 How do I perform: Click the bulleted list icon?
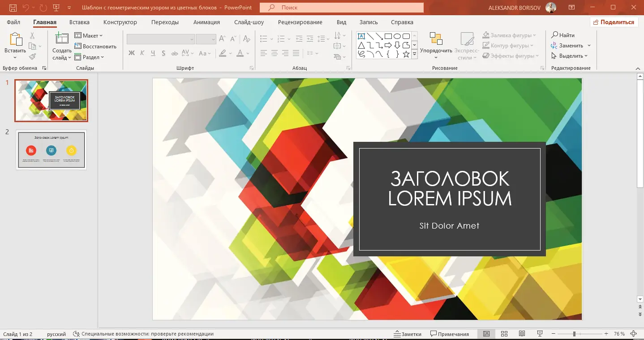264,39
